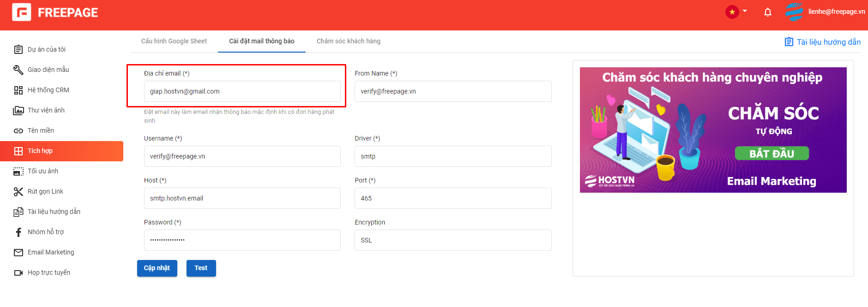This screenshot has width=868, height=307.
Task: Click the Tối ưu ảnh icon
Action: [18, 171]
